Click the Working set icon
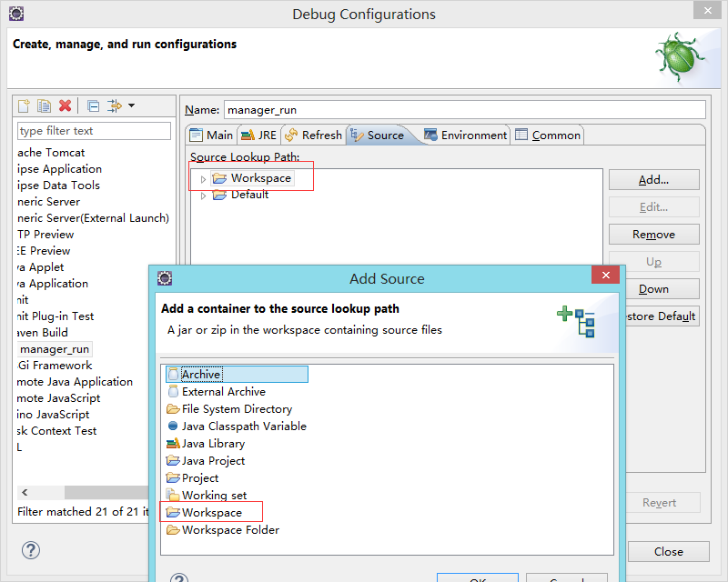 [173, 495]
